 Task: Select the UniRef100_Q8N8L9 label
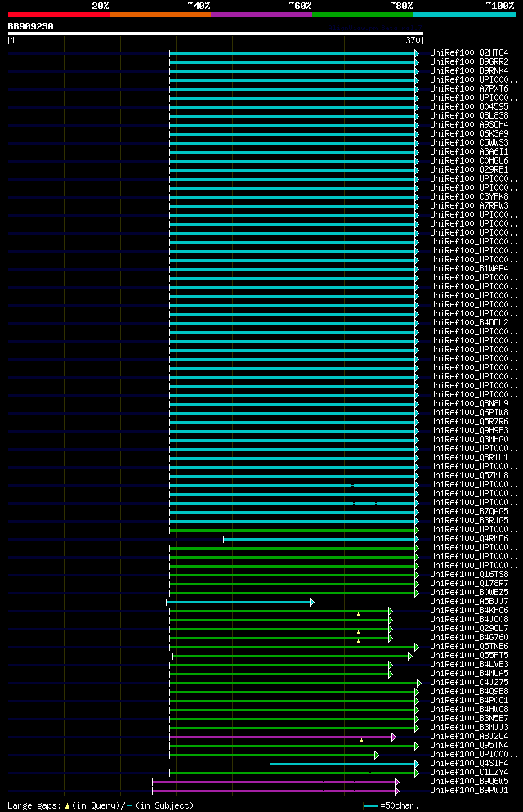[x=469, y=403]
